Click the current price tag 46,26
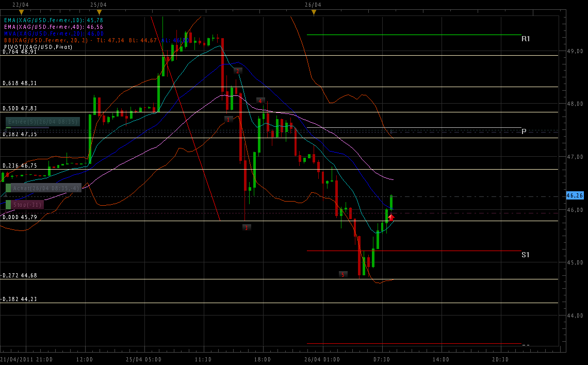The image size is (588, 365). pos(575,196)
